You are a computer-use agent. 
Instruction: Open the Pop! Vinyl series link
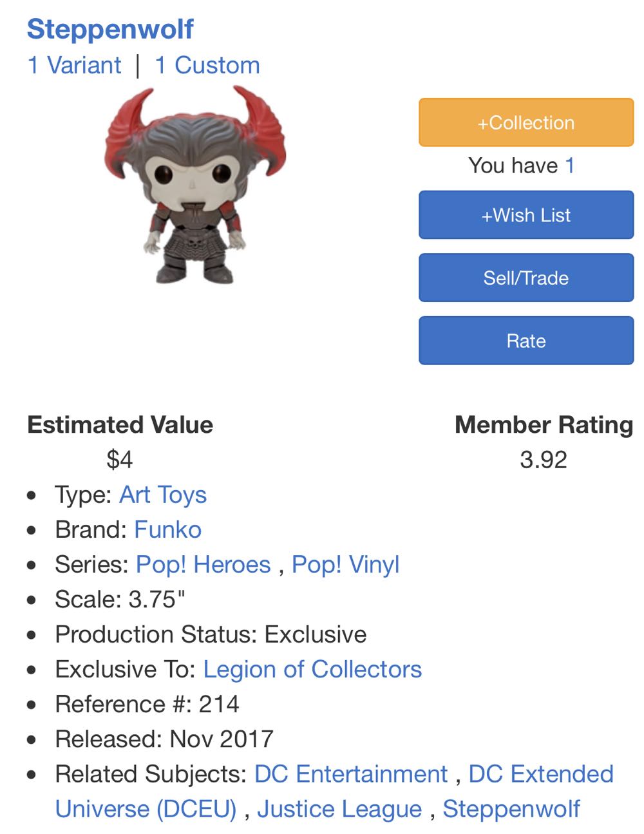pyautogui.click(x=345, y=564)
